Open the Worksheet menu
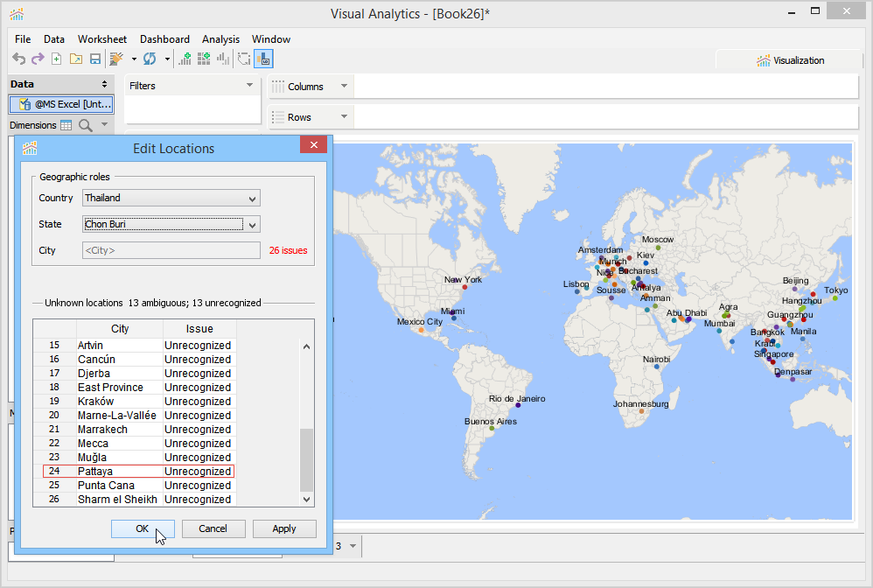 pyautogui.click(x=101, y=39)
